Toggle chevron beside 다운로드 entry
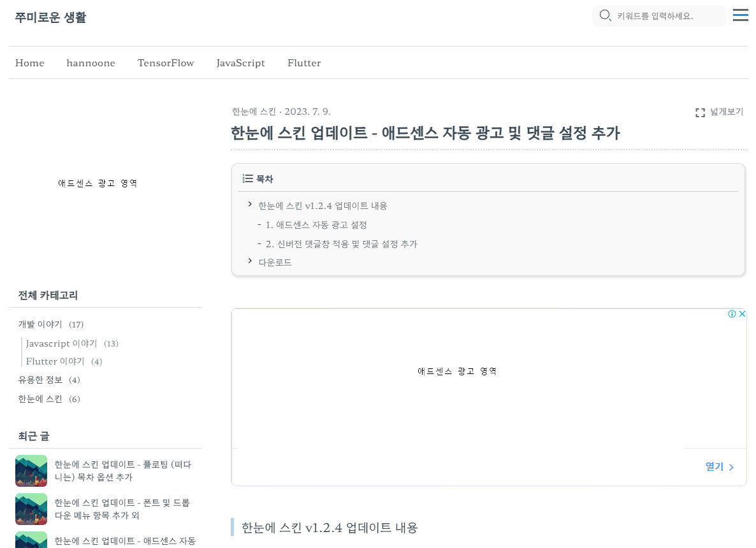Image resolution: width=756 pixels, height=548 pixels. [250, 261]
